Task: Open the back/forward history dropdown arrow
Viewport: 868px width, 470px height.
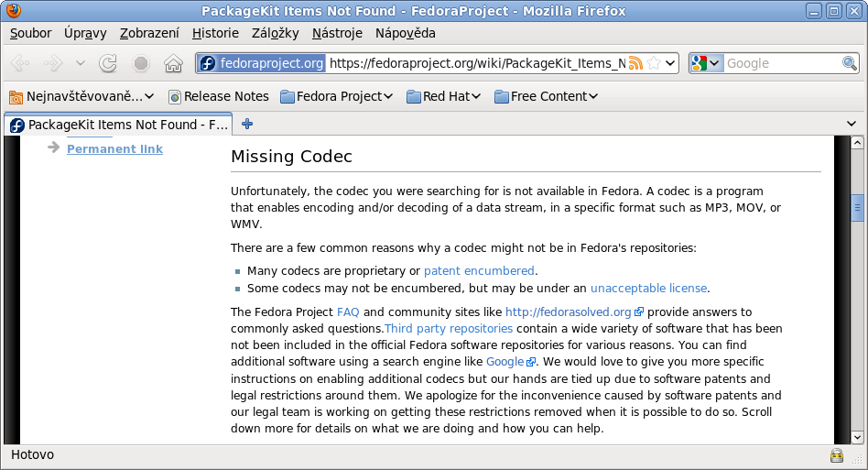Action: pos(81,63)
